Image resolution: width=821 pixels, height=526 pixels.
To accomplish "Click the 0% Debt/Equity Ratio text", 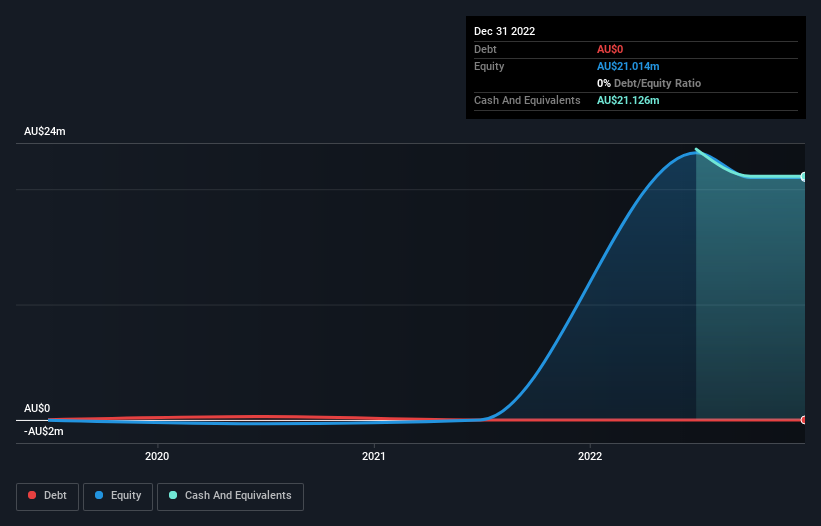I will coord(649,83).
